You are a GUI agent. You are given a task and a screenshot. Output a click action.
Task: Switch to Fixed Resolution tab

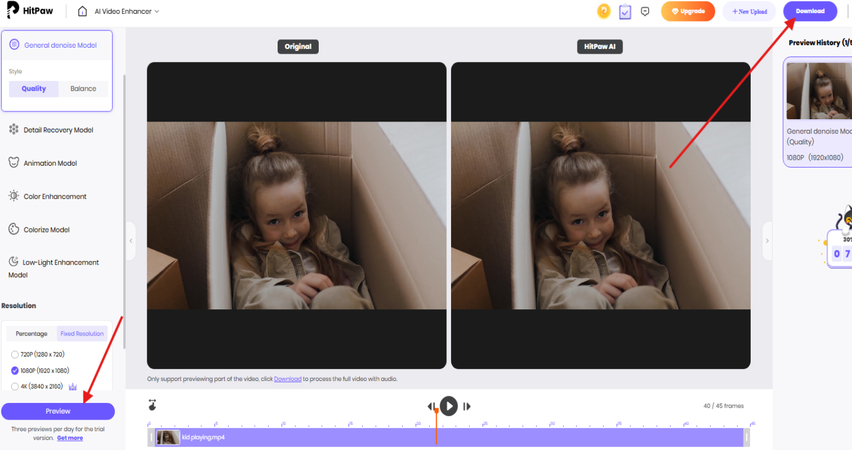82,334
